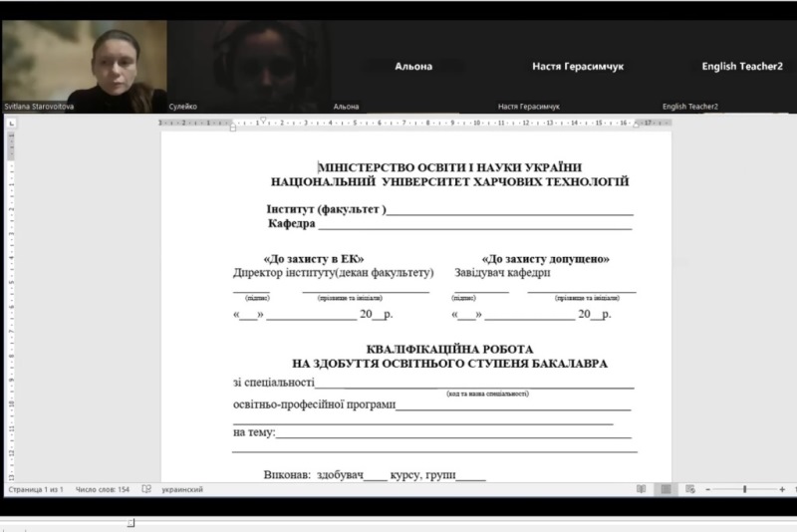Select the Настя Герасимчук participant tile
Screen dimensions: 797x532
pos(578,67)
